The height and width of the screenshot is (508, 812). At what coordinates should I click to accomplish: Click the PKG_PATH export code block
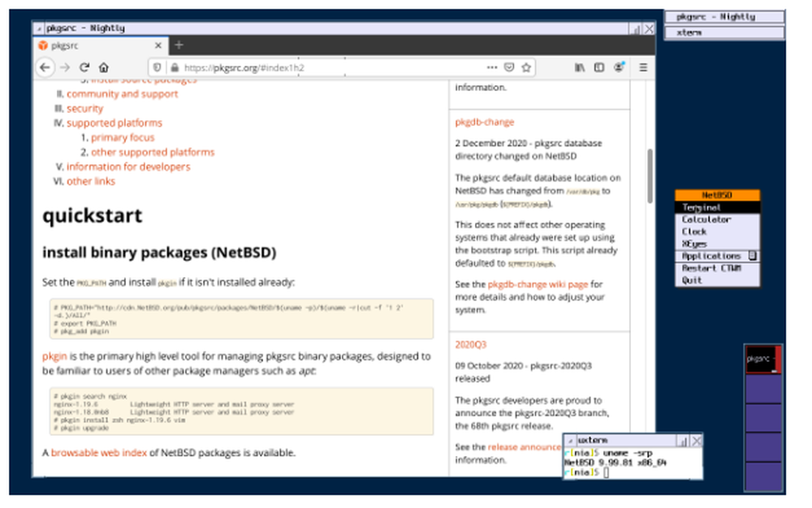pyautogui.click(x=241, y=319)
